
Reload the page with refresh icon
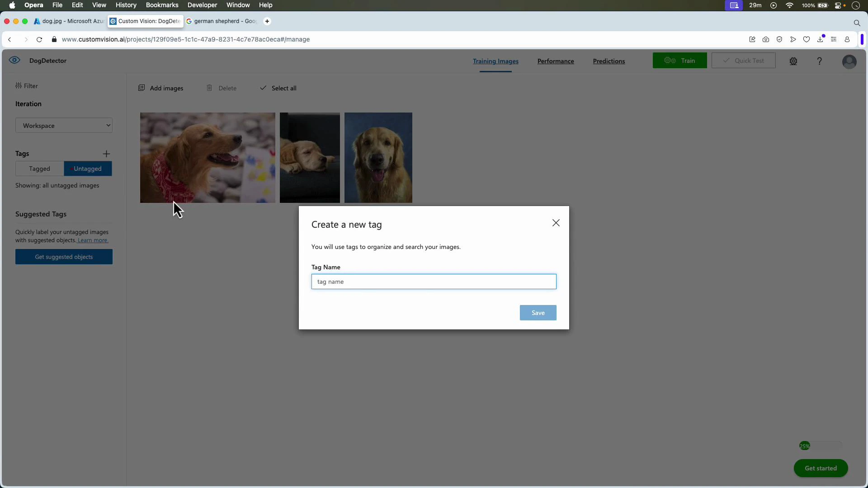[x=39, y=39]
